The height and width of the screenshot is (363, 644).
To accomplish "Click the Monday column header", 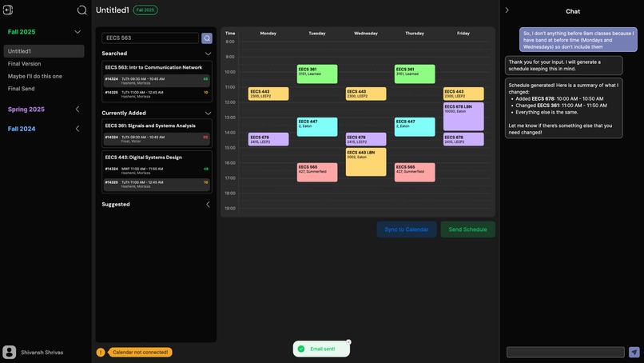I will tap(268, 34).
